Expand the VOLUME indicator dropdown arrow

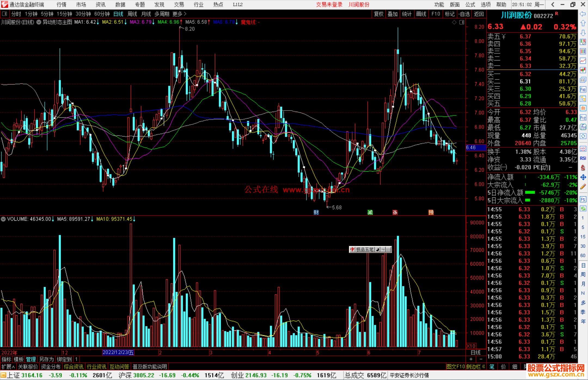(x=3, y=219)
